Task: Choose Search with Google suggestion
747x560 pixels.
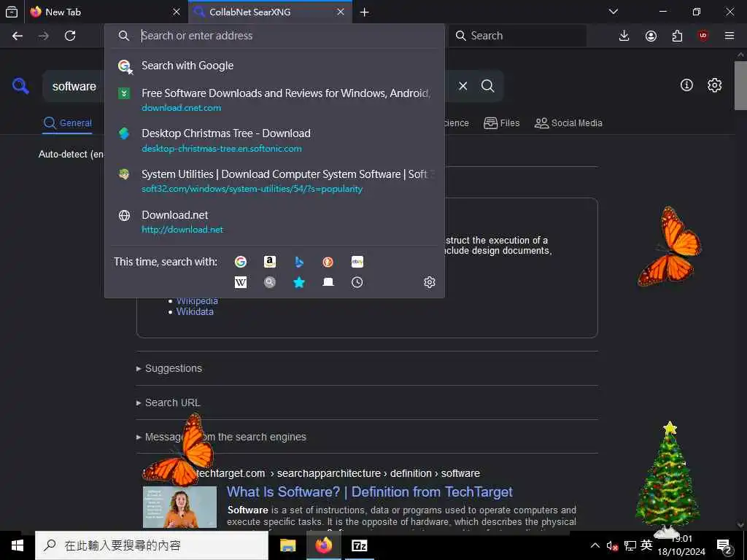Action: [x=274, y=66]
